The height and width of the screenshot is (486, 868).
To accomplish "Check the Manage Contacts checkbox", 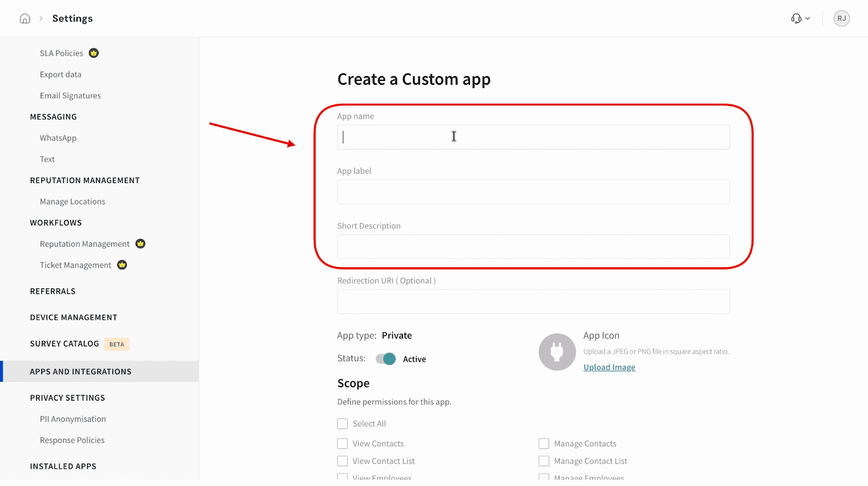I will (544, 444).
